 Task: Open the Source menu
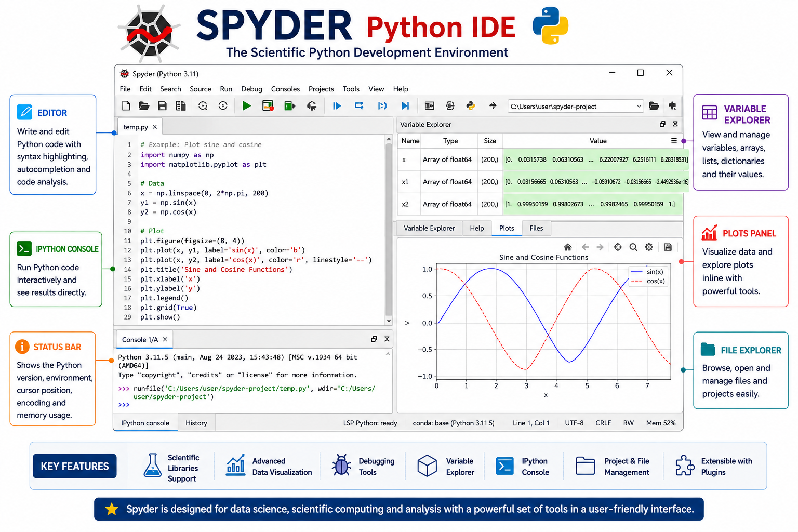(201, 89)
